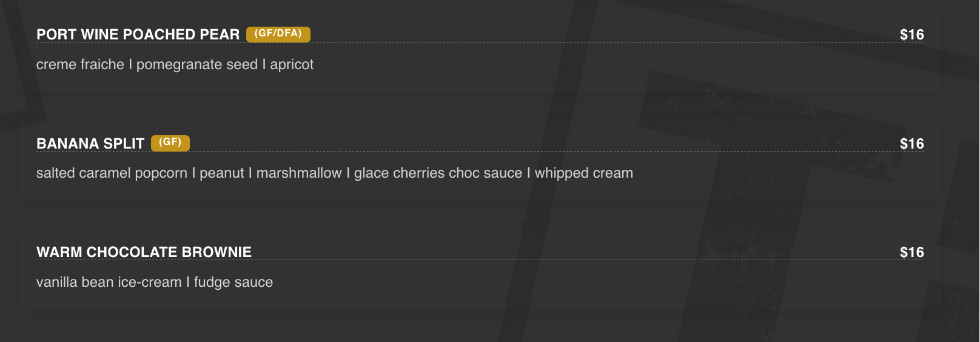Click the Port Wine Poached Pear title
The width and height of the screenshot is (980, 342).
pos(138,35)
